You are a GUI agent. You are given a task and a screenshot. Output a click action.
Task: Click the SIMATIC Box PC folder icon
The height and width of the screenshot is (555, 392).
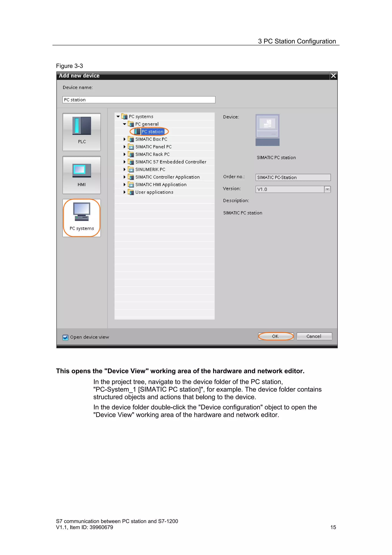click(131, 139)
